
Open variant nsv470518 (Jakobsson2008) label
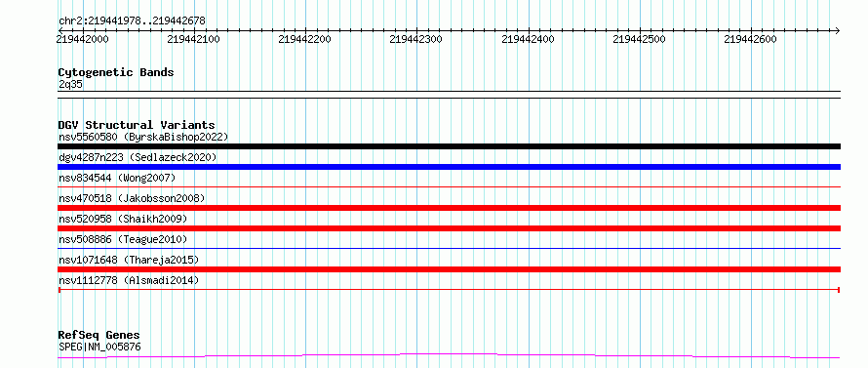(x=132, y=198)
